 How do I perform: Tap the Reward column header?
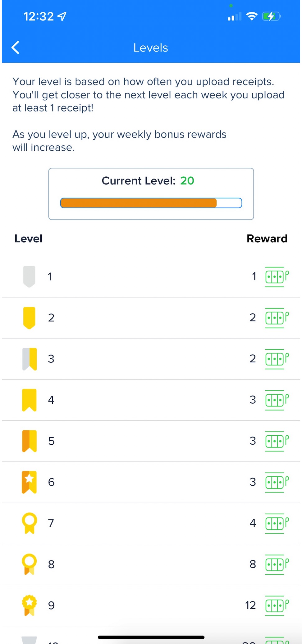click(267, 238)
